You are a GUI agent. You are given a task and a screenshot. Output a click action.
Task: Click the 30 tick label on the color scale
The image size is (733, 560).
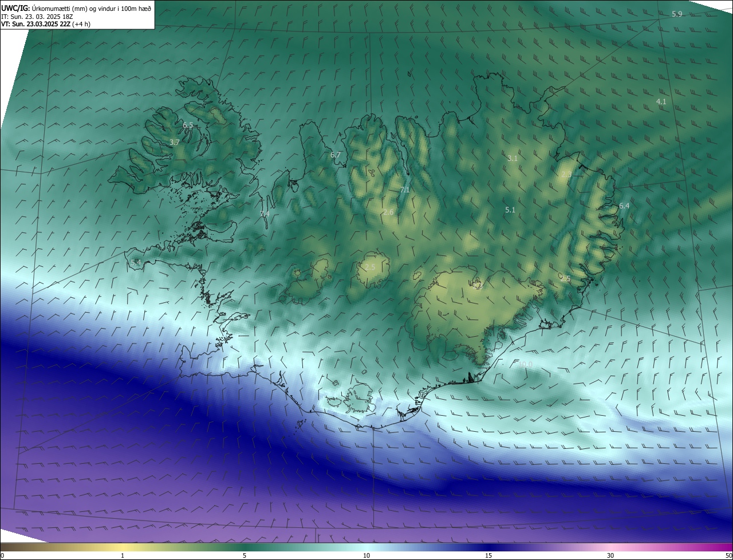click(x=610, y=555)
